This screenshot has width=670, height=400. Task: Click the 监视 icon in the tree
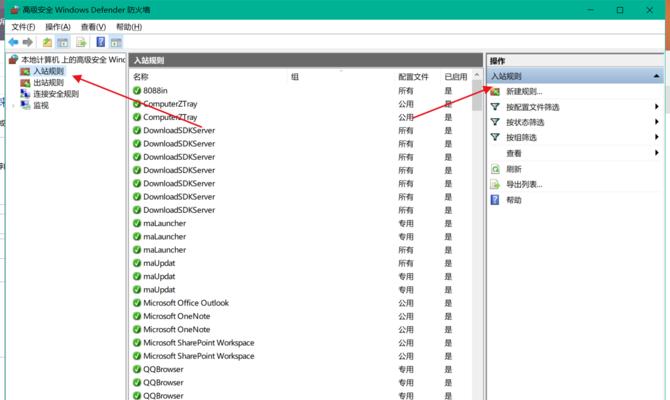tap(25, 105)
